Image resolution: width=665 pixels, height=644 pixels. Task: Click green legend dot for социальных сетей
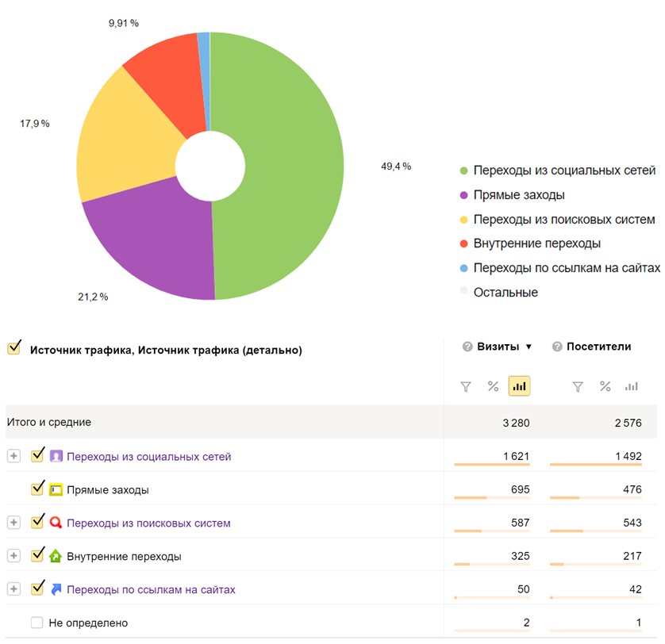[463, 171]
